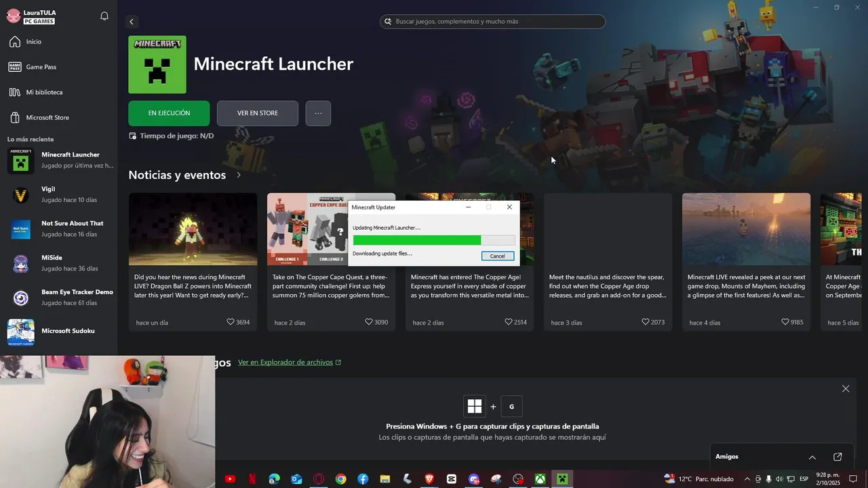Viewport: 868px width, 488px height.
Task: Click Minecraft creeper taskbar icon
Action: point(562,479)
